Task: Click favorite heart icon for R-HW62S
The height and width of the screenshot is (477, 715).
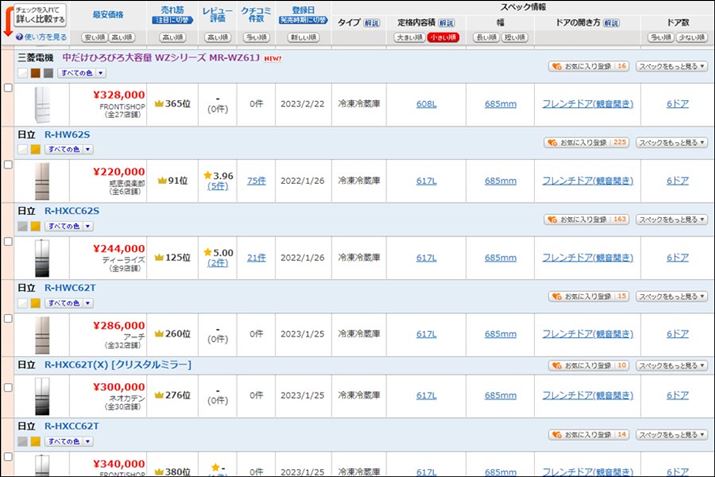Action: click(552, 142)
